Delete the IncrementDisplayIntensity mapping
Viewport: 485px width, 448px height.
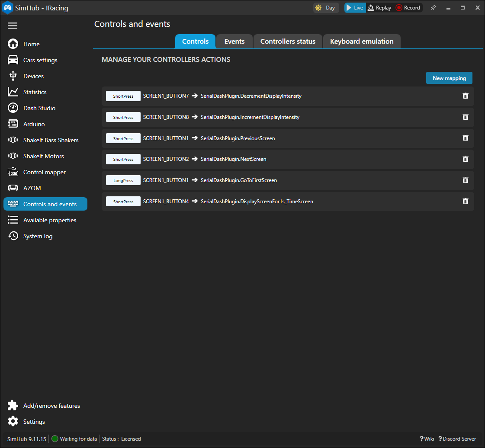tap(466, 117)
